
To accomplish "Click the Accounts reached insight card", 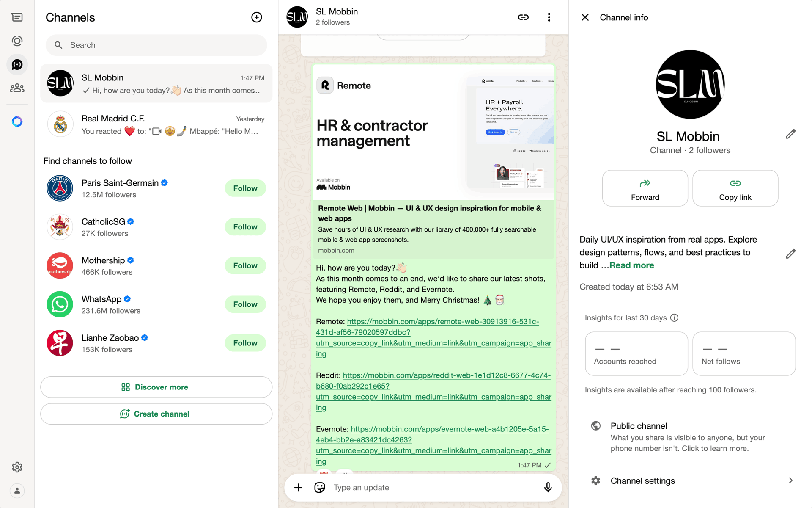I will [636, 354].
